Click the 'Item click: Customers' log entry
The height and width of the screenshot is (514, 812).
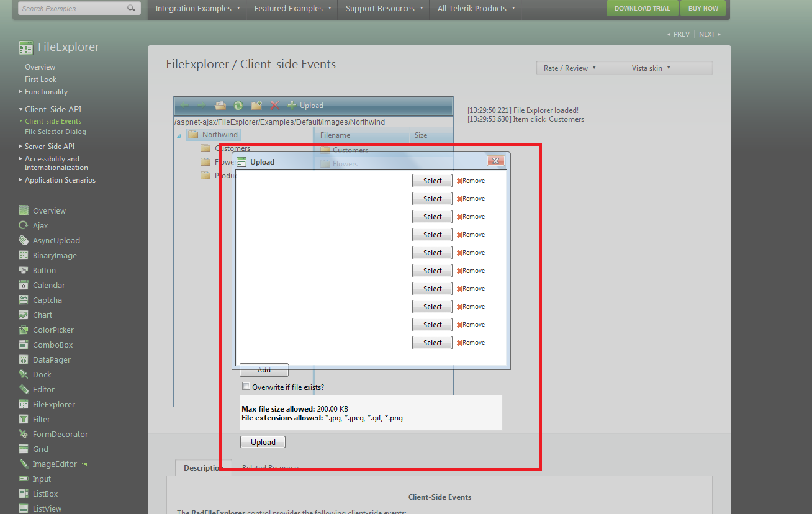point(526,119)
